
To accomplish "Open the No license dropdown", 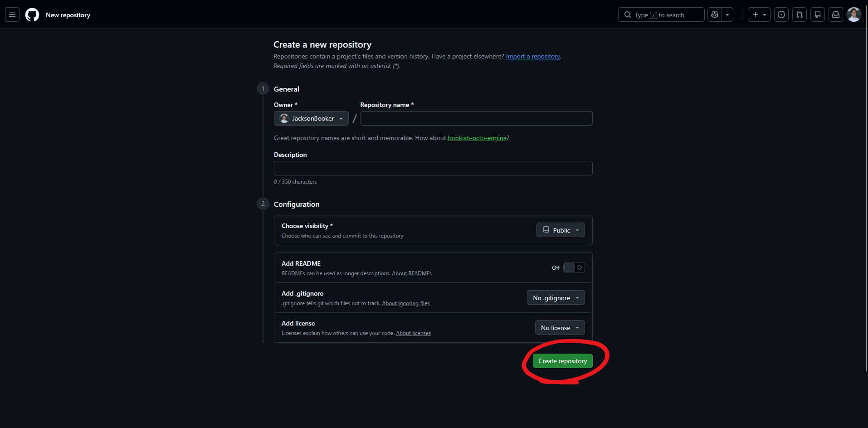I will click(x=560, y=327).
